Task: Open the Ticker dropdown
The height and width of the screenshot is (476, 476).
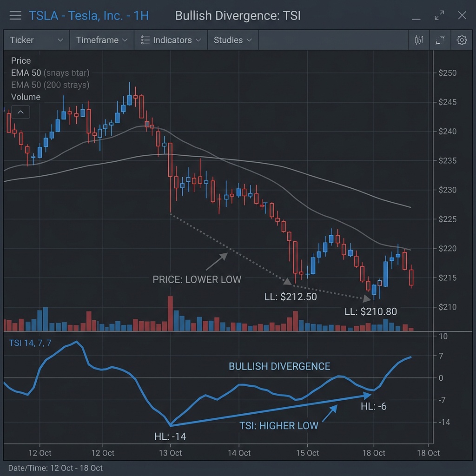Action: coord(36,40)
